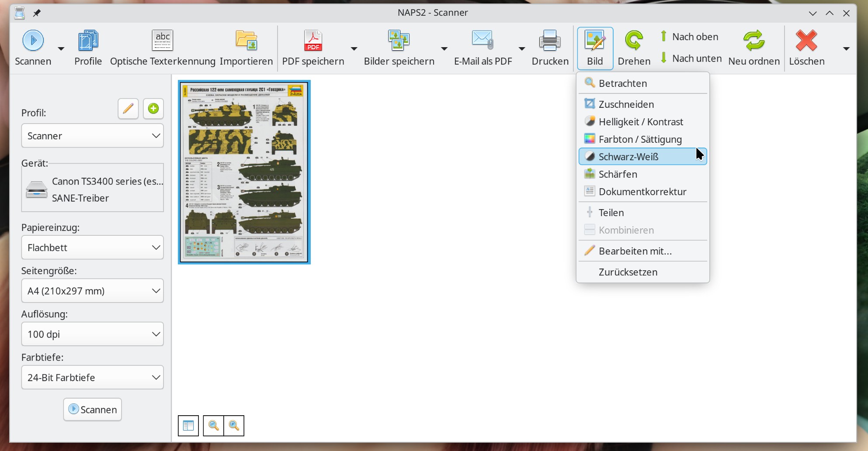
Task: Open the E-Mail als PDF dropdown arrow
Action: (x=522, y=48)
